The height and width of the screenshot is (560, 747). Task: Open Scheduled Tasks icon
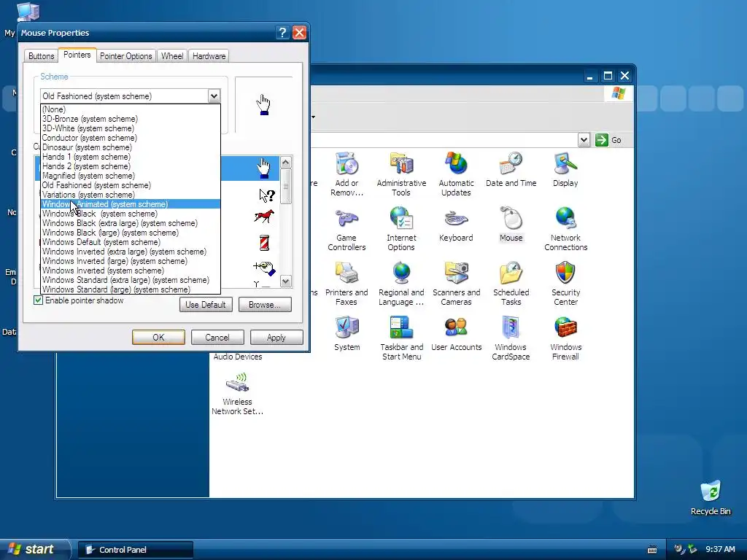click(511, 284)
